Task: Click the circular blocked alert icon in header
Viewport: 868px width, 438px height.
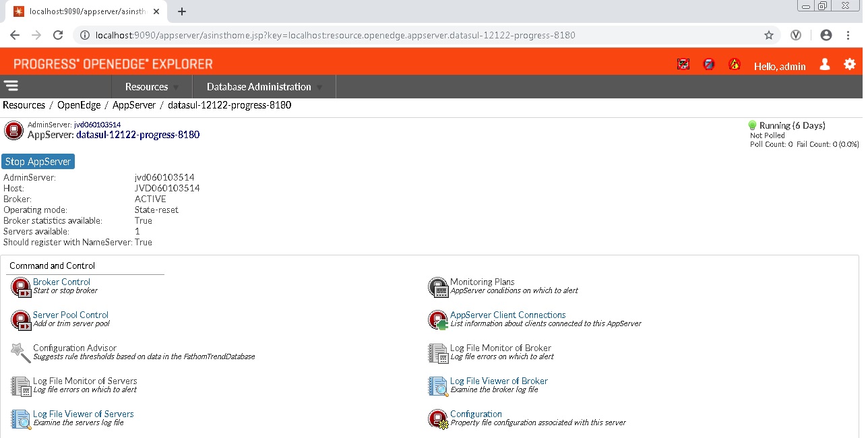Action: pos(709,64)
